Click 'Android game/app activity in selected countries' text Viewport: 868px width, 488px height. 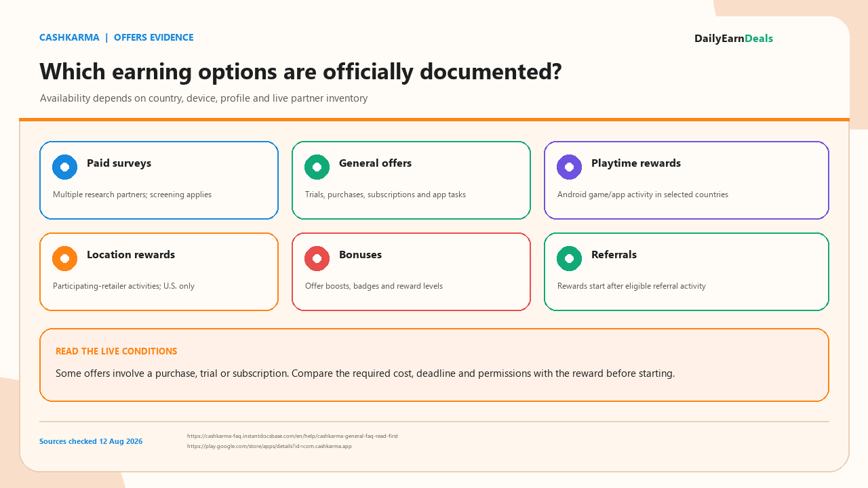643,195
